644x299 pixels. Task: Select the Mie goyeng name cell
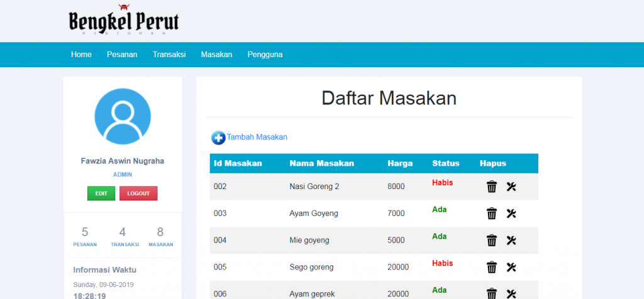309,241
